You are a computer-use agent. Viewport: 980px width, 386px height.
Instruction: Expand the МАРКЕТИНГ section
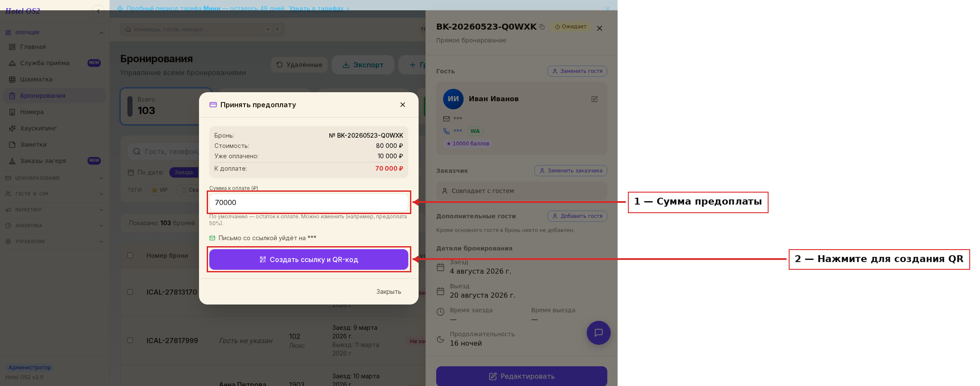click(54, 210)
